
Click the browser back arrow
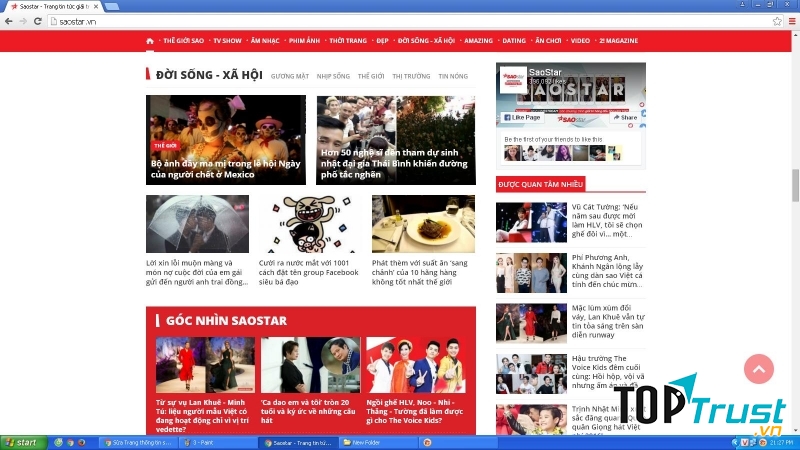coord(9,21)
